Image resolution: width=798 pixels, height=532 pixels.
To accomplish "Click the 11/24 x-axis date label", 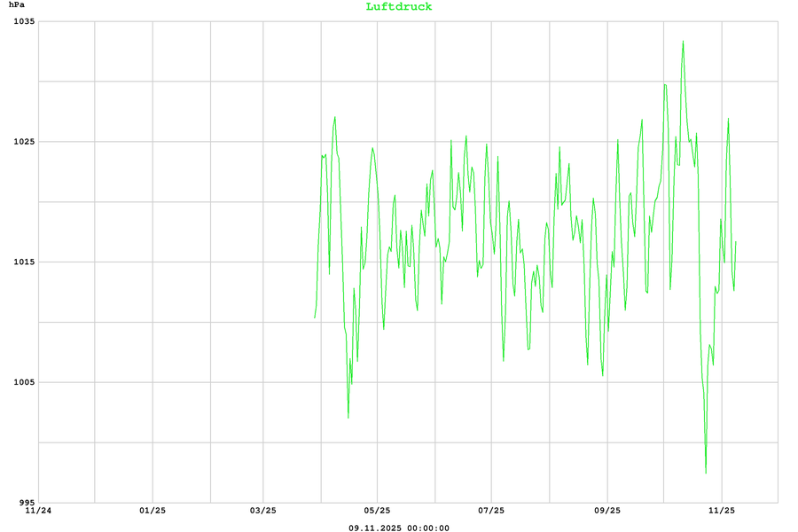I will [38, 511].
